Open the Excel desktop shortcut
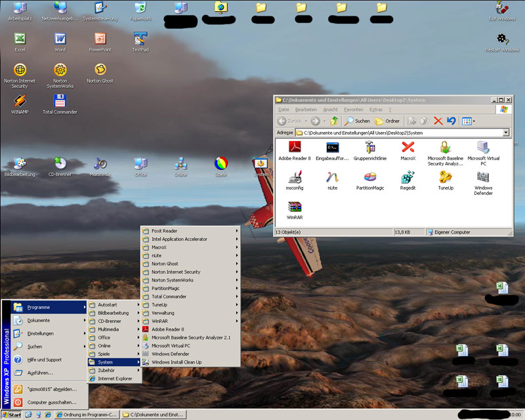The height and width of the screenshot is (420, 525). point(20,42)
